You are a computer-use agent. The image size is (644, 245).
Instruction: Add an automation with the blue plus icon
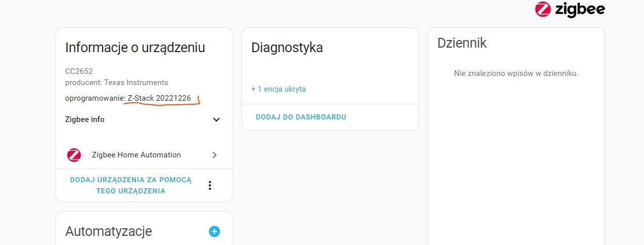[x=214, y=231]
